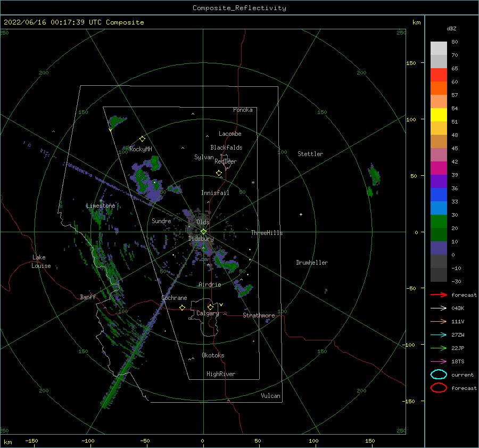Click the RockyMH label
This screenshot has width=479, height=448.
tap(141, 149)
